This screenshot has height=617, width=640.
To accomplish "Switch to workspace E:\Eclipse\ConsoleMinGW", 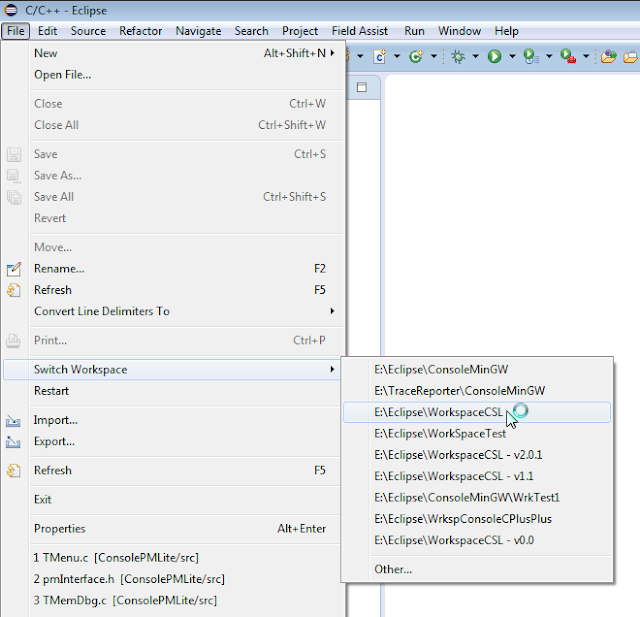I will click(477, 370).
